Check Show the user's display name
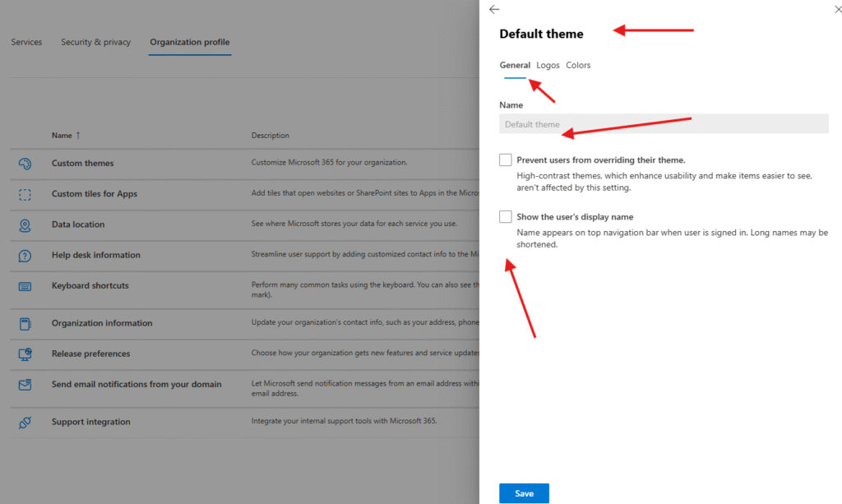 tap(506, 217)
